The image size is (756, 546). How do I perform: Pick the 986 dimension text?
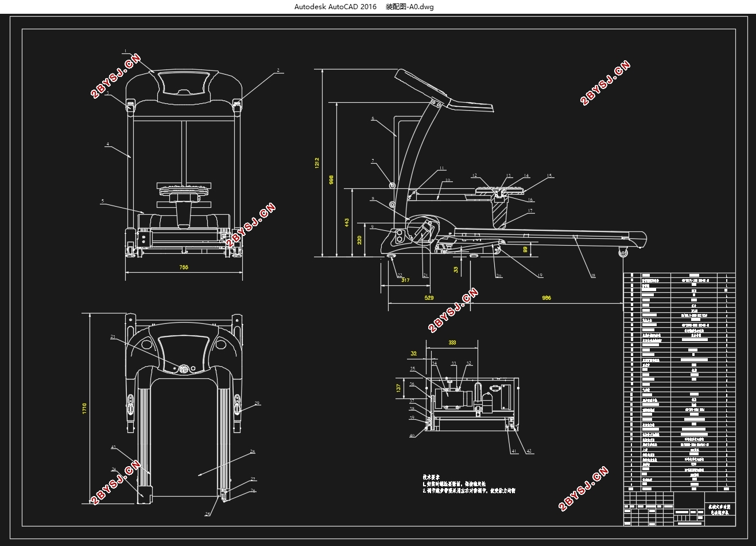pyautogui.click(x=546, y=298)
